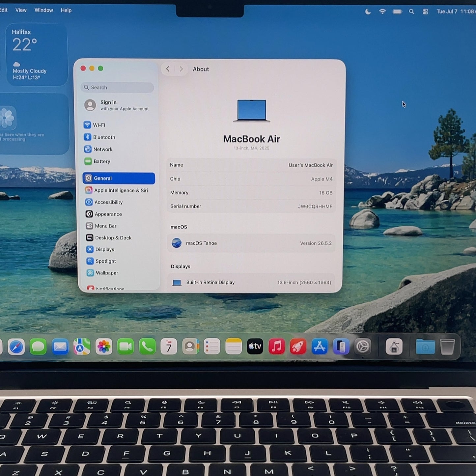Open the Battery settings pane
The height and width of the screenshot is (476, 476).
tap(97, 161)
